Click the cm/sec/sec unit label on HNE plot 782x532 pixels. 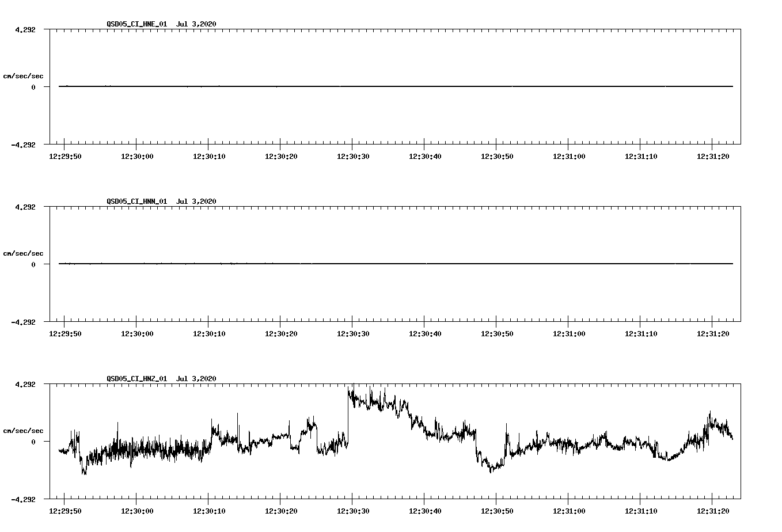[23, 76]
